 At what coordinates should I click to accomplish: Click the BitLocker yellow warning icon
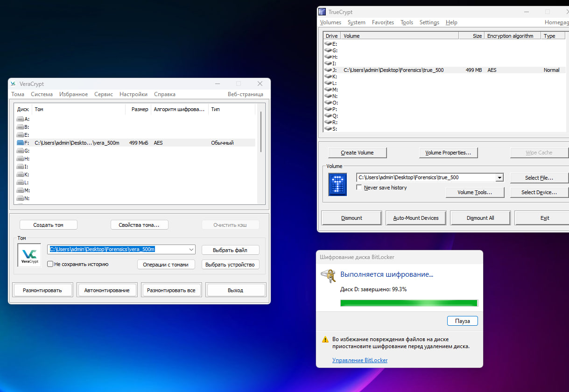pos(325,340)
